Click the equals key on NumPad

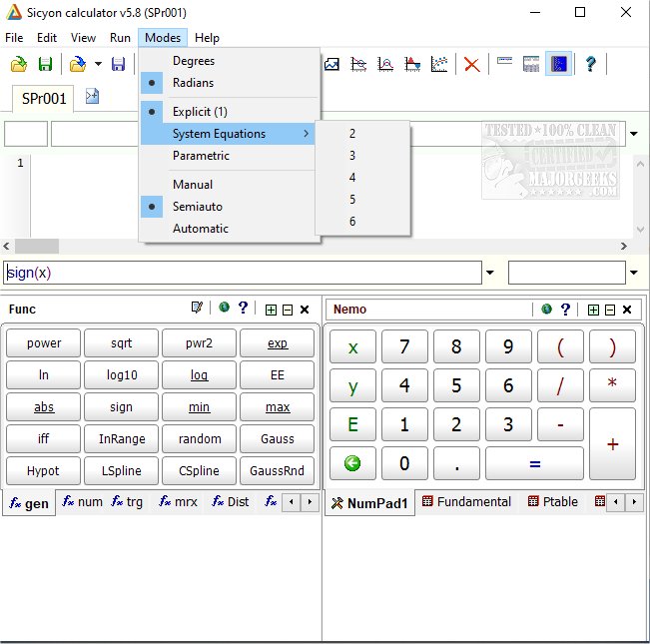(x=535, y=463)
